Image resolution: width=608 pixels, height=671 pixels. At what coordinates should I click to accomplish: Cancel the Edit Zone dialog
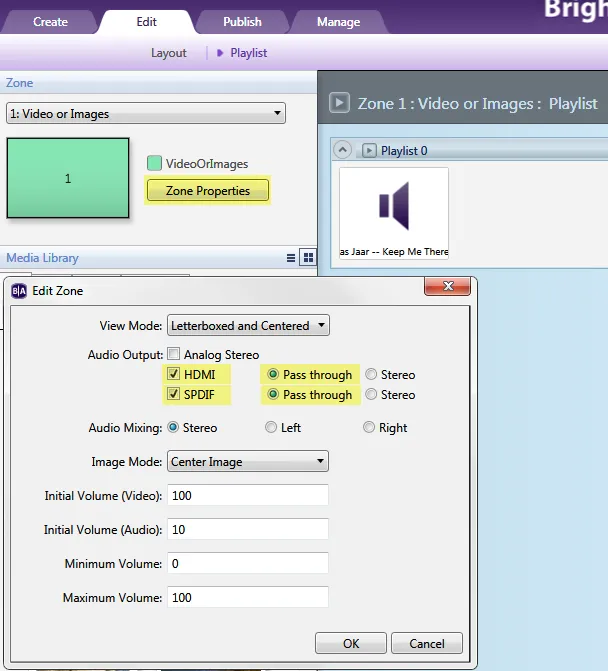(427, 643)
